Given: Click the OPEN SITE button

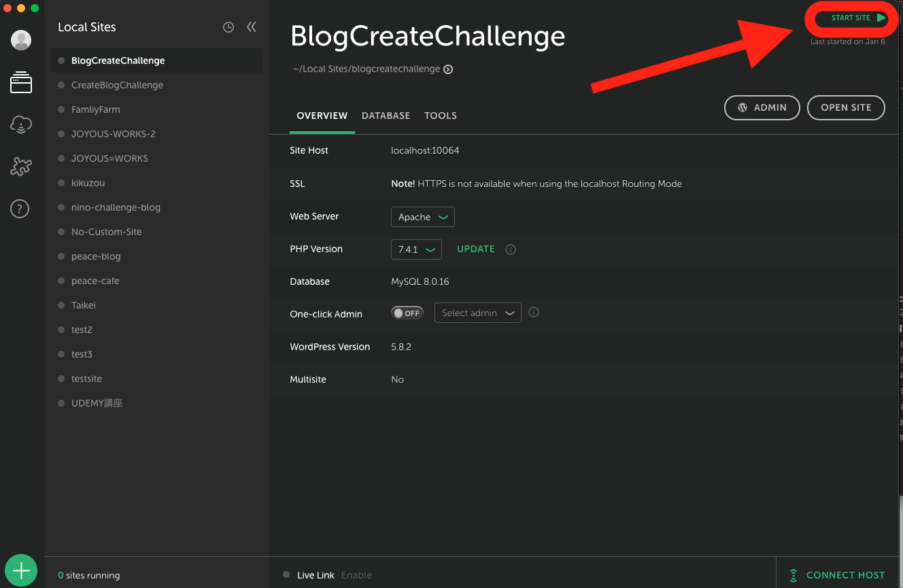Looking at the screenshot, I should (846, 107).
